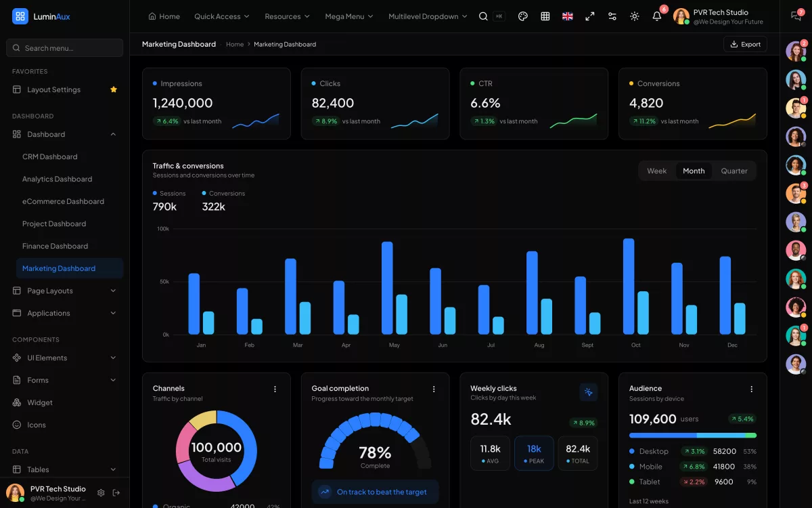The width and height of the screenshot is (812, 508).
Task: Click the Audience device share bar
Action: [x=693, y=436]
